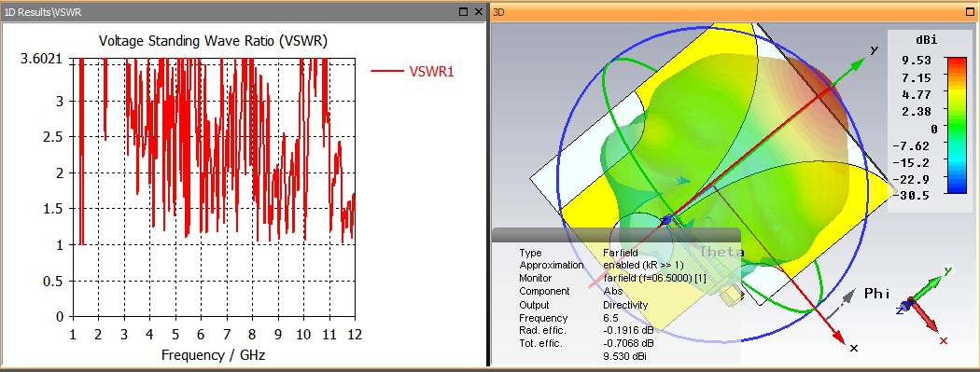Screen dimensions: 980x372
Task: Select the VSWR1 legend entry
Action: [x=413, y=71]
